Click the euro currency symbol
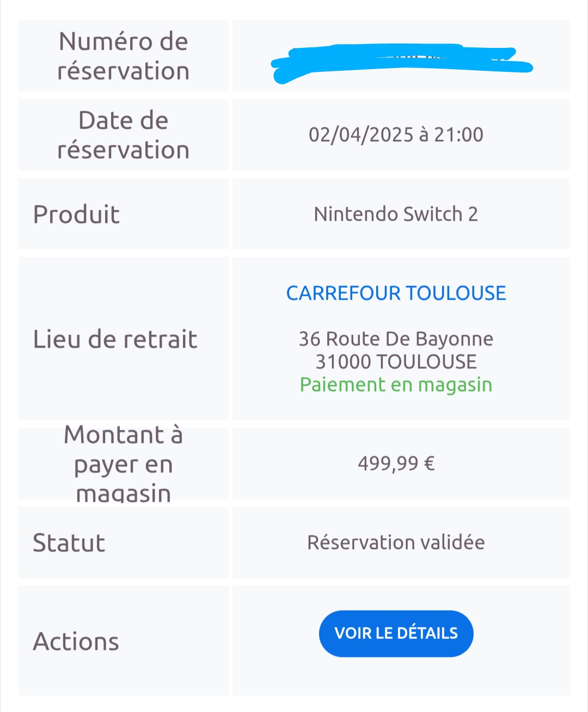The height and width of the screenshot is (712, 588). (429, 464)
